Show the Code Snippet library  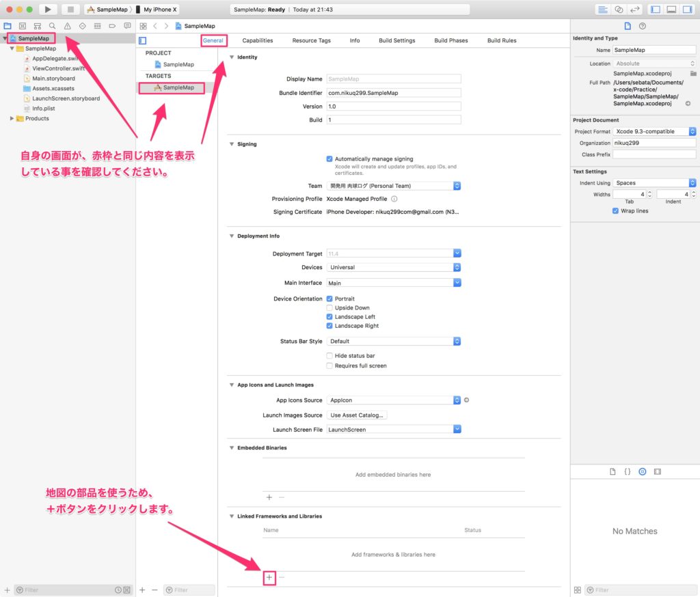coord(628,471)
